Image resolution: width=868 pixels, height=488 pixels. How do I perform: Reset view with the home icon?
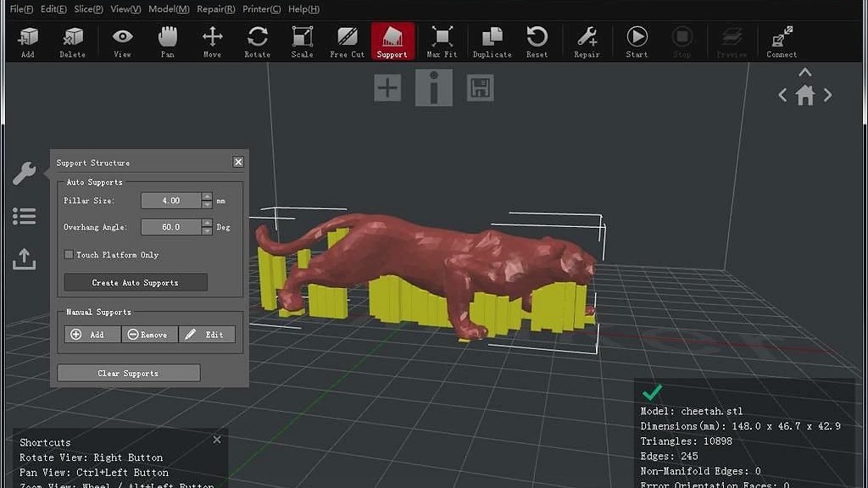pos(805,96)
